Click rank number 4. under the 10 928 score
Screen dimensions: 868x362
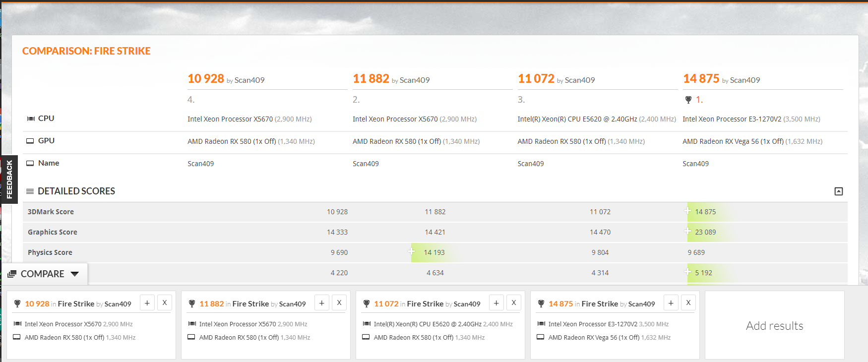(x=191, y=100)
